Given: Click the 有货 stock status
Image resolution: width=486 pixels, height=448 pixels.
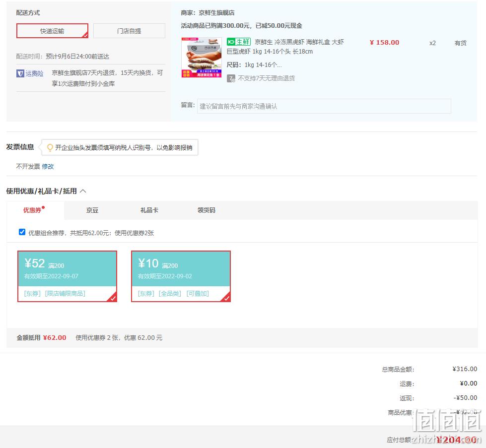Looking at the screenshot, I should point(460,43).
